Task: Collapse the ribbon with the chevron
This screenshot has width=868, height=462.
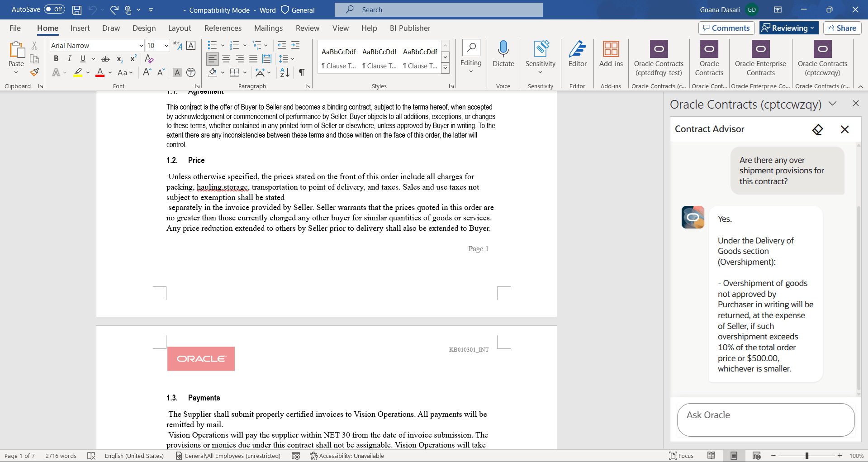Action: pyautogui.click(x=861, y=86)
